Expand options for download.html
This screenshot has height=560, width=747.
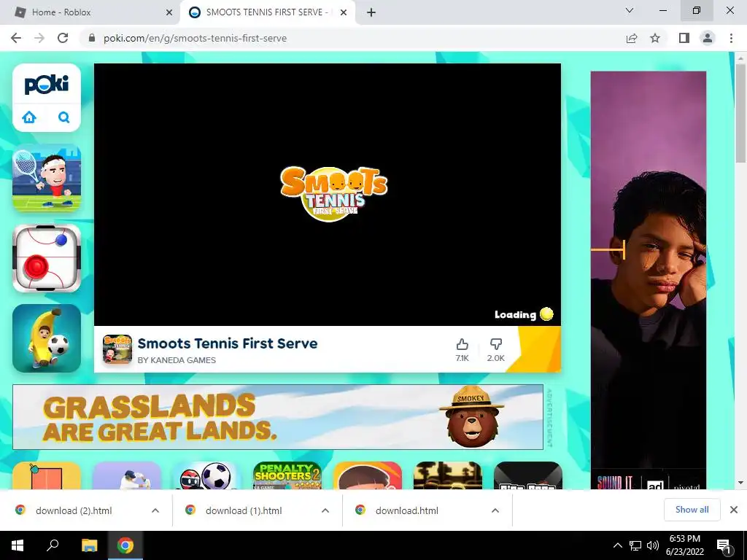pyautogui.click(x=495, y=510)
